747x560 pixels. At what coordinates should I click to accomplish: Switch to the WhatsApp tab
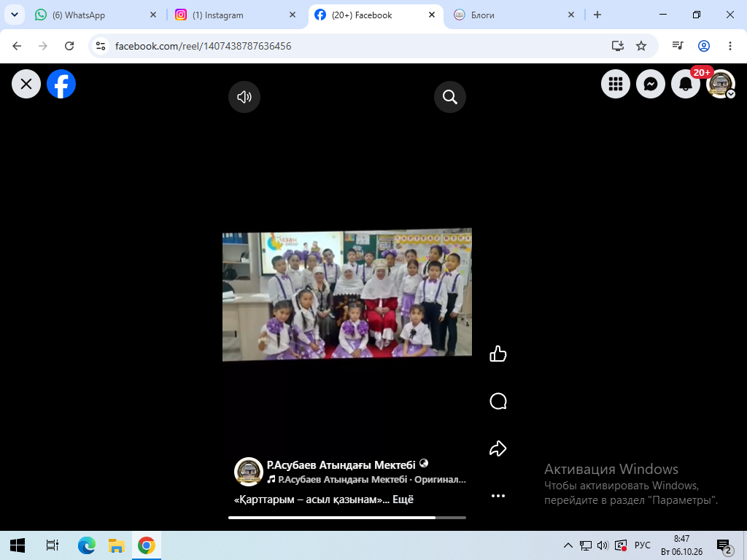(x=96, y=15)
